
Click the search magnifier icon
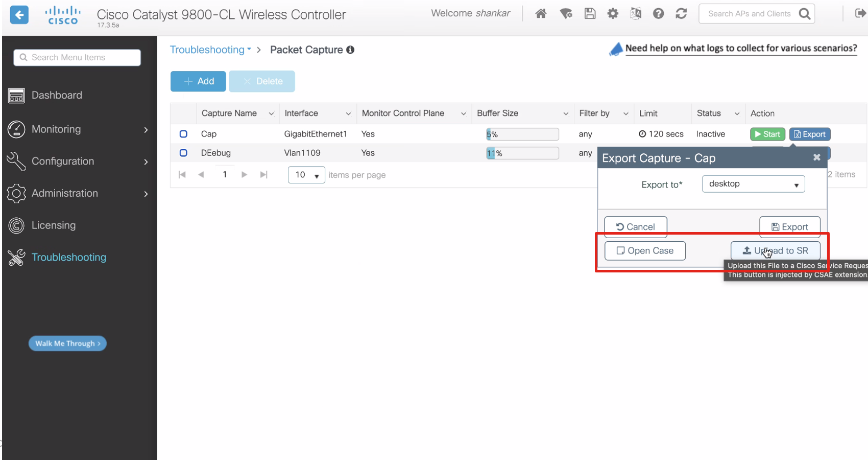805,14
